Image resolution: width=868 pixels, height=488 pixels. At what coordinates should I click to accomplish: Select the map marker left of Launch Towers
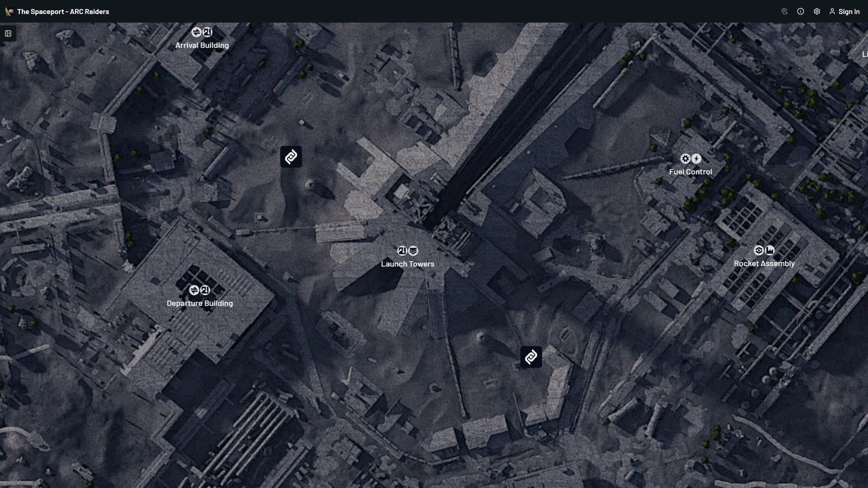pos(291,157)
